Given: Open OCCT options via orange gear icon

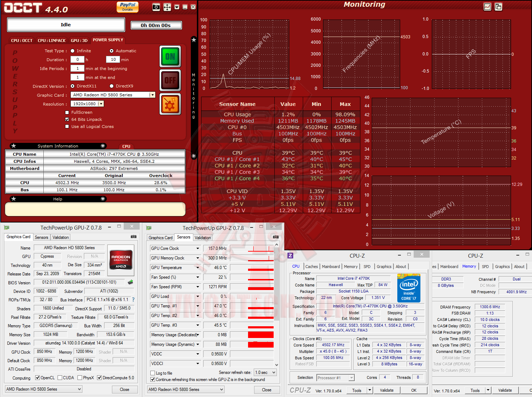Looking at the screenshot, I should [170, 104].
